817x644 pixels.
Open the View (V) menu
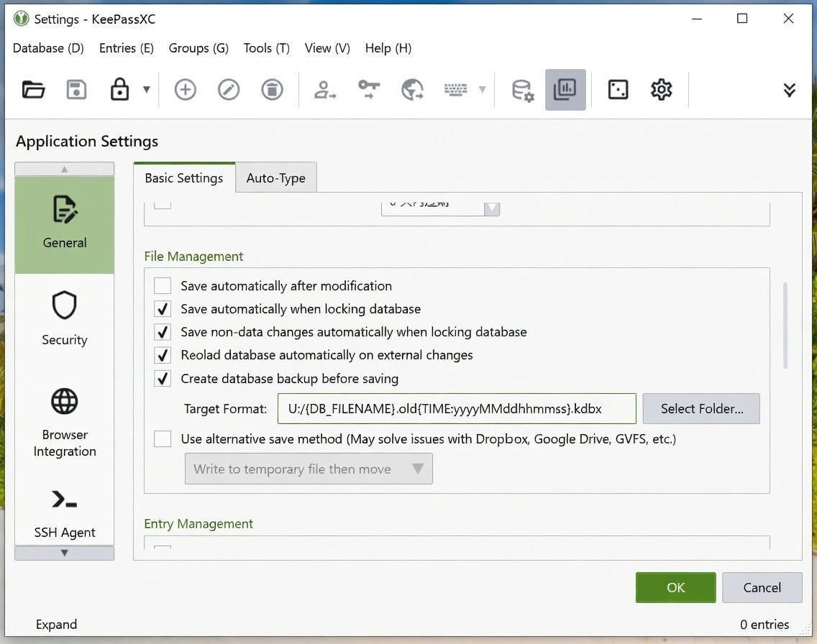coord(327,48)
